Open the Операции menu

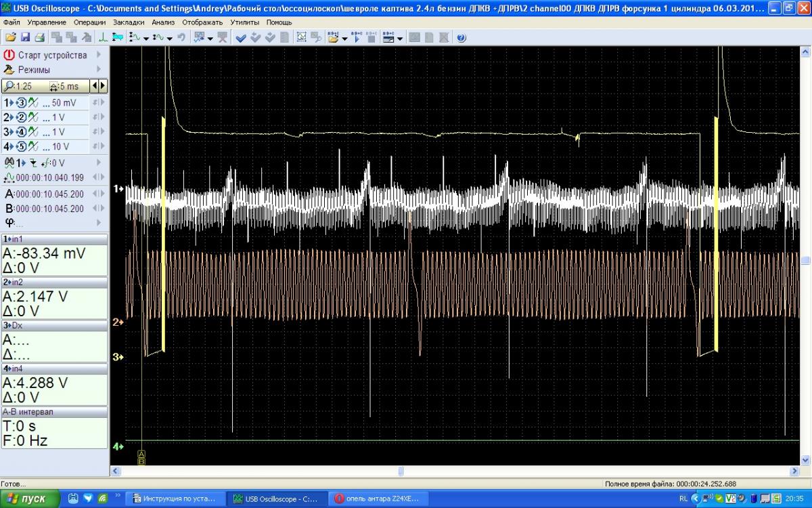89,22
